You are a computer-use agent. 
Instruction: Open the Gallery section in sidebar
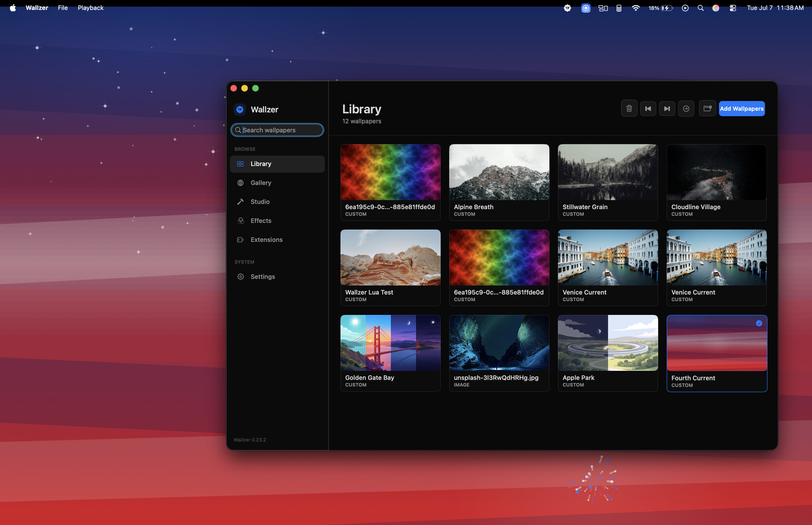click(277, 183)
